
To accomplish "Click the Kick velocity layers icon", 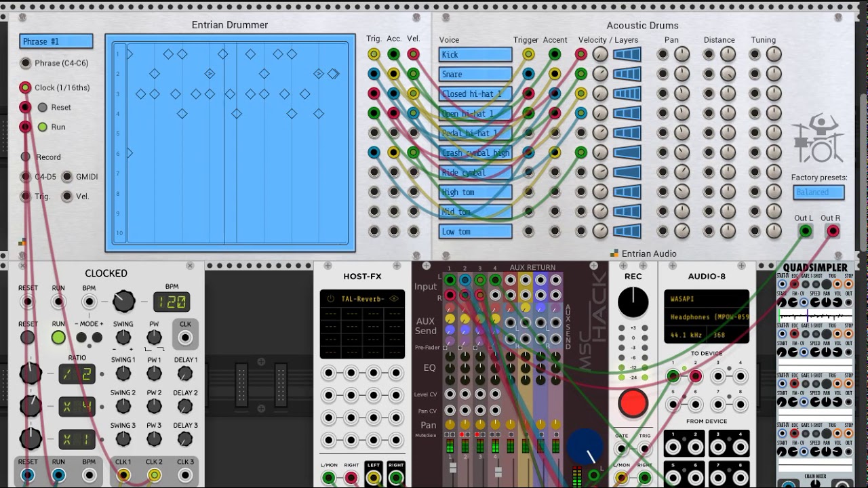I will (627, 54).
